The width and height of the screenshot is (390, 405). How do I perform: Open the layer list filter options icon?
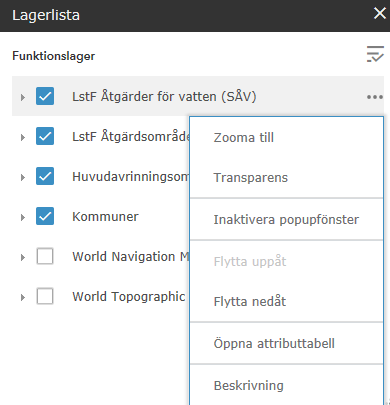pyautogui.click(x=375, y=54)
